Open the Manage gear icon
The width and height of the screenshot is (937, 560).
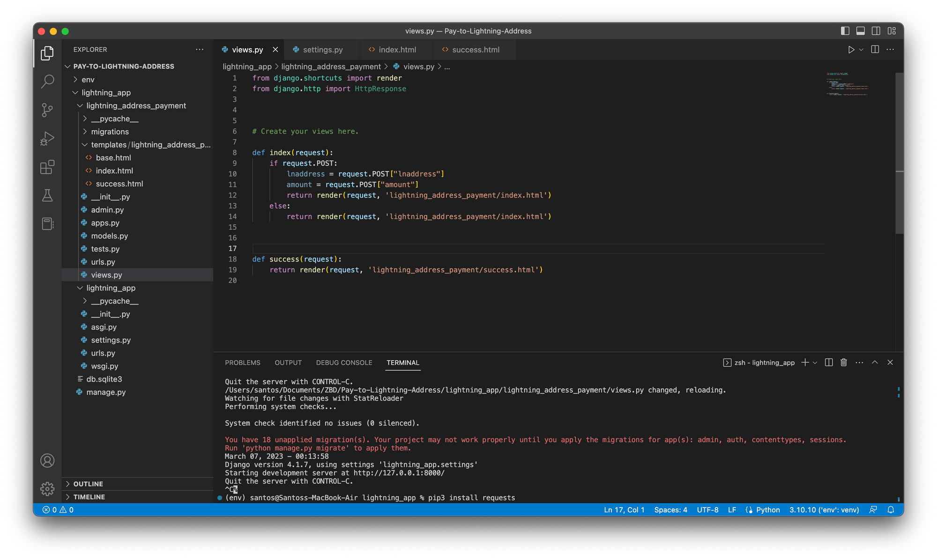[x=47, y=489]
